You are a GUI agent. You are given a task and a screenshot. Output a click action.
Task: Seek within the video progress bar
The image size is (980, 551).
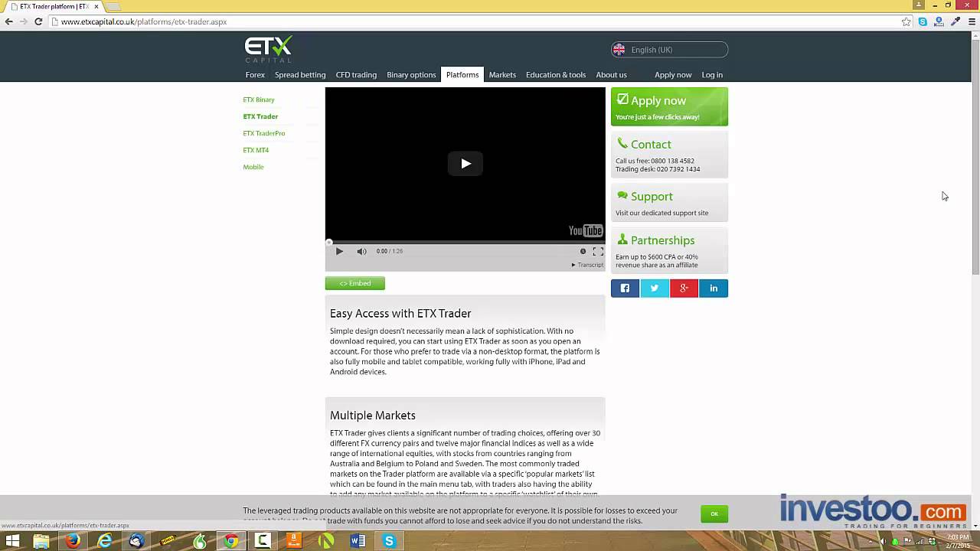[x=465, y=242]
